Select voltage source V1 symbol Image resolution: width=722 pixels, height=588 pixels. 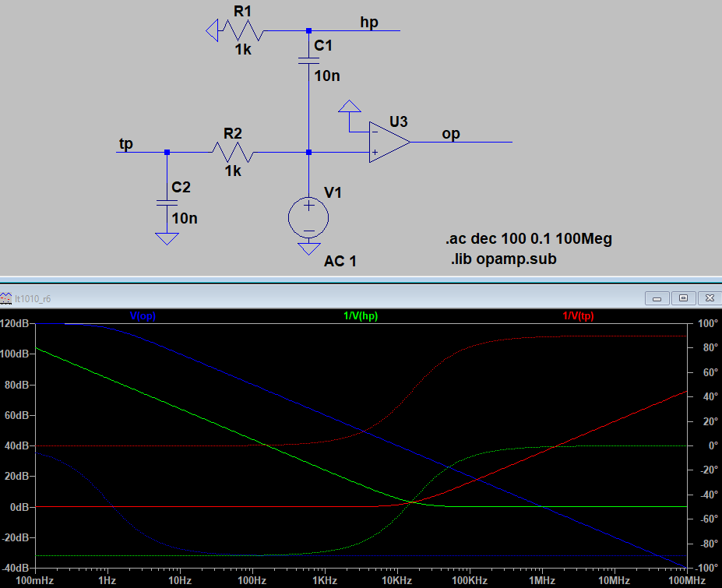[x=308, y=218]
